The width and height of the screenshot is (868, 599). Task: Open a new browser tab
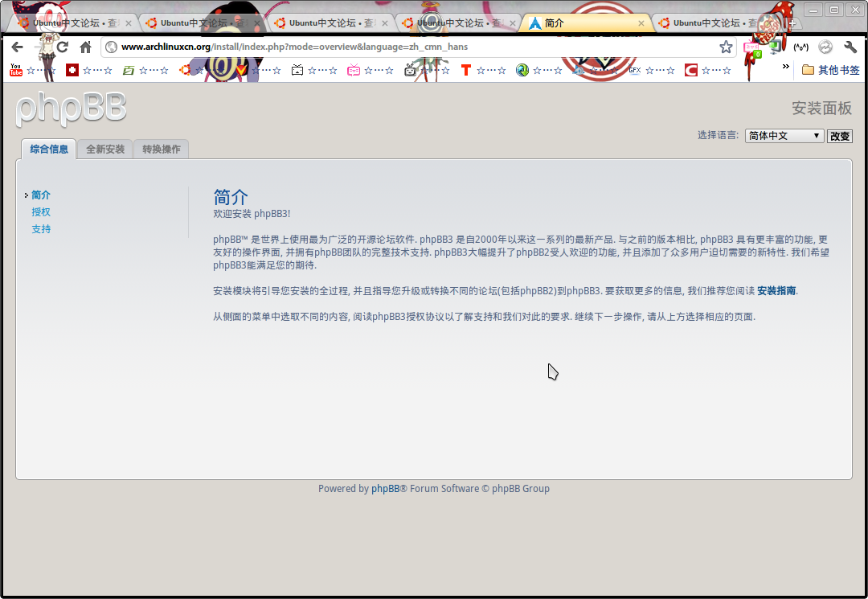point(792,23)
